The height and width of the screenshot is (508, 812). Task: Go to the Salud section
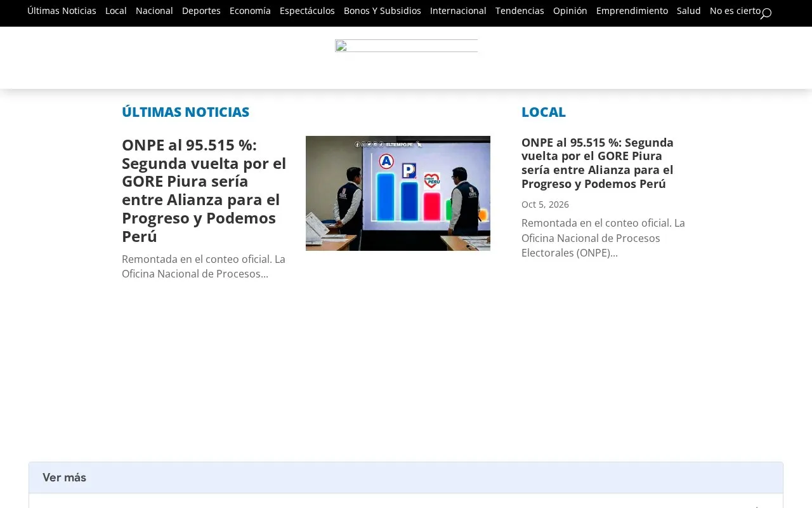tap(689, 11)
